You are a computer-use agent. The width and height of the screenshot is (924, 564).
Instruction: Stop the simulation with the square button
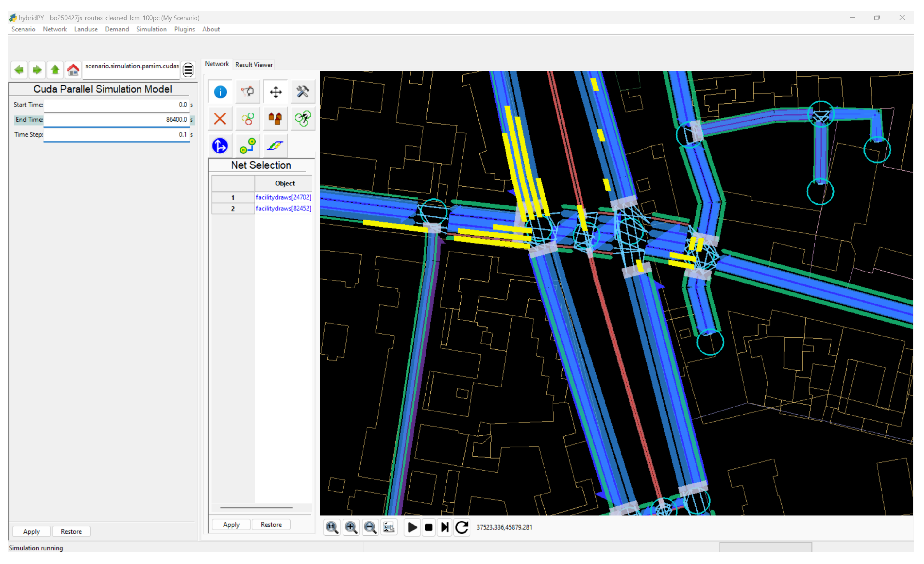pyautogui.click(x=429, y=527)
